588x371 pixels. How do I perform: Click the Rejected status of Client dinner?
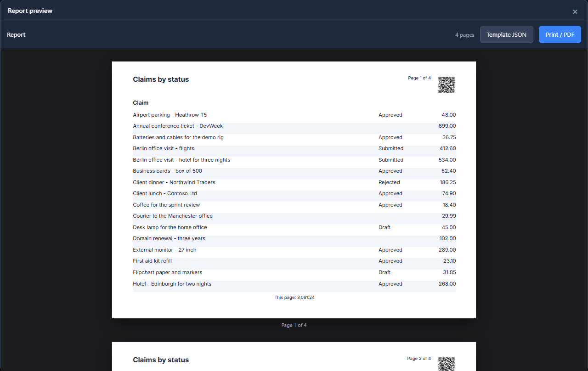click(389, 182)
